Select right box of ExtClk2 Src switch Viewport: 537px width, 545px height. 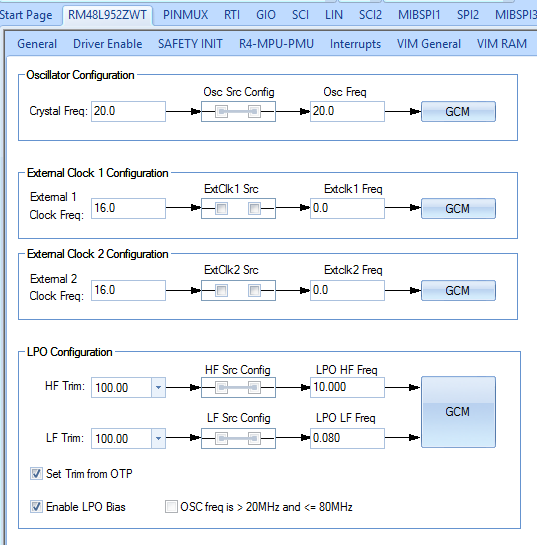tap(254, 290)
